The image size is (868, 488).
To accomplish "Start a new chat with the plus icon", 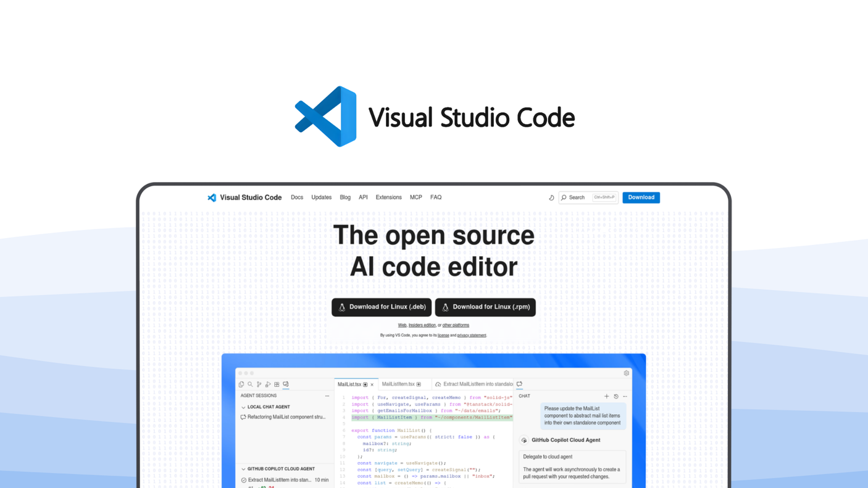I will tap(606, 396).
